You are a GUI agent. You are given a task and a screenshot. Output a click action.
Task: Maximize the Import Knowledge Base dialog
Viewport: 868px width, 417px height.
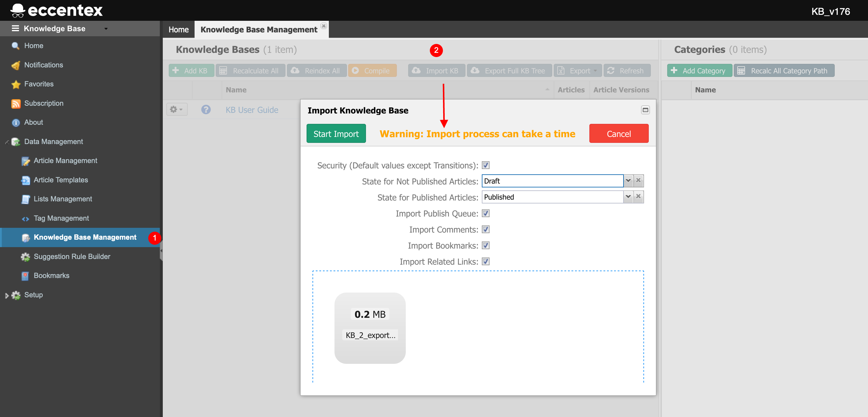[x=645, y=110]
